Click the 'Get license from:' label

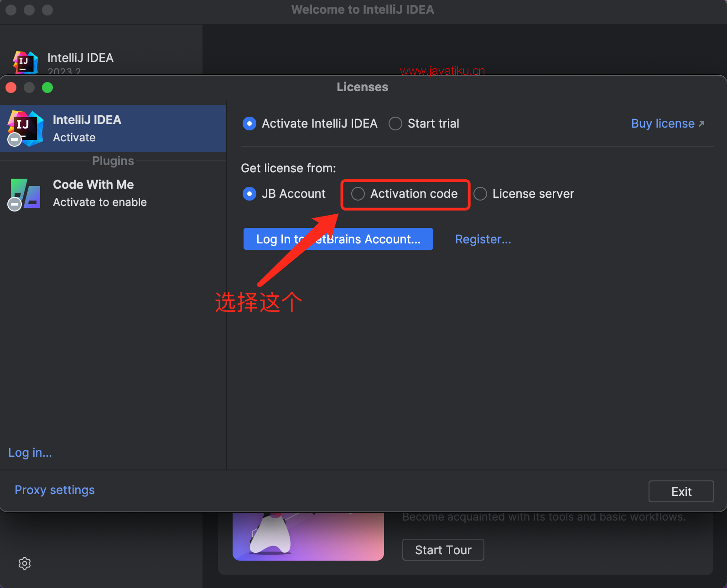288,168
